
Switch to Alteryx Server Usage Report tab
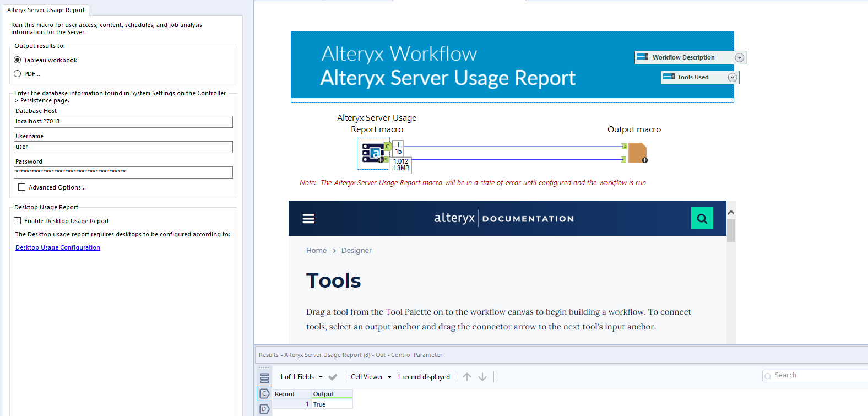coord(46,10)
